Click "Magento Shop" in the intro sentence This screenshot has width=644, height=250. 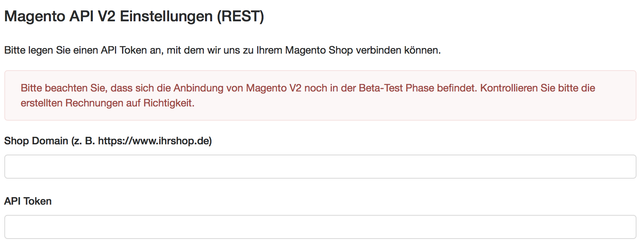[319, 50]
